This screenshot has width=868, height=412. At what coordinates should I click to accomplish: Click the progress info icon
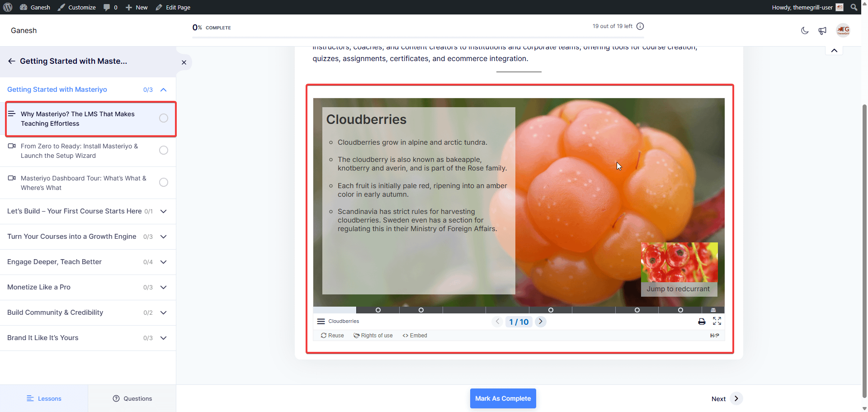coord(640,26)
